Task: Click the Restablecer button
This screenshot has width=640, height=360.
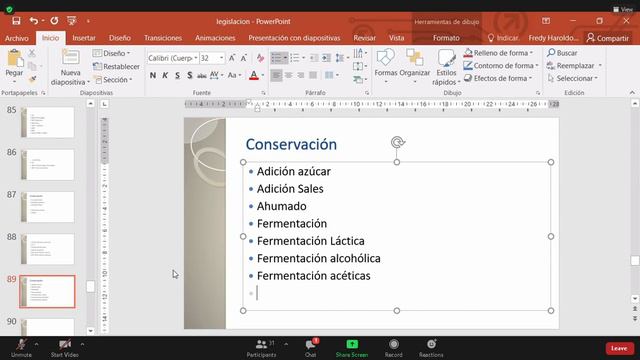Action: (x=116, y=66)
